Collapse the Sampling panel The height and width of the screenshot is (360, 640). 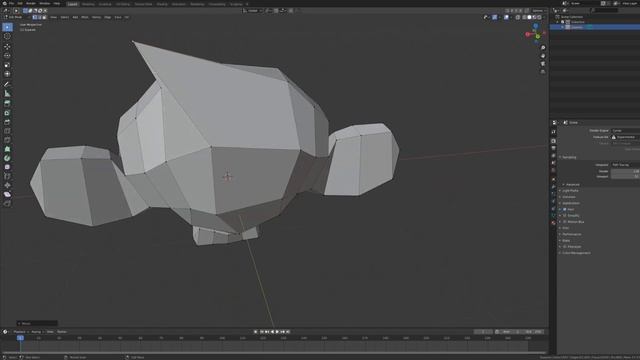569,157
